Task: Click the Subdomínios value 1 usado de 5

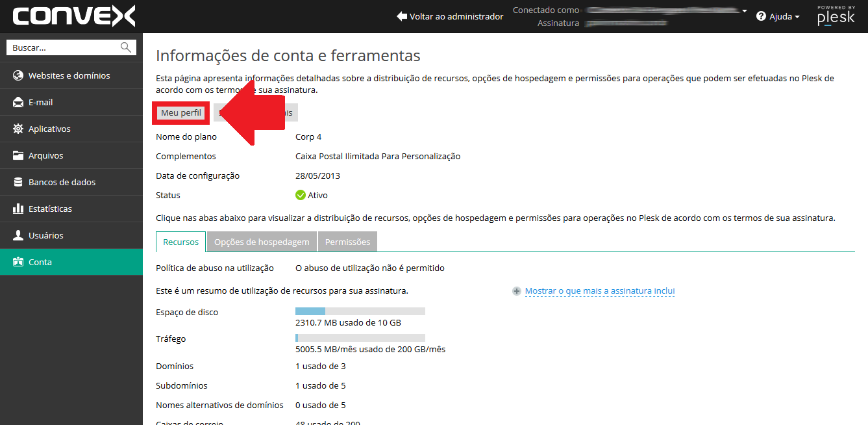Action: 321,385
